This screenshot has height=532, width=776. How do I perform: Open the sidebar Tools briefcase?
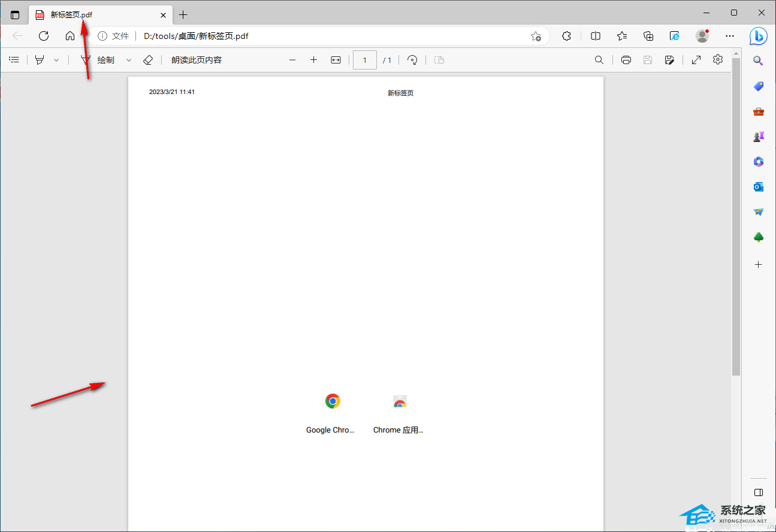click(758, 111)
